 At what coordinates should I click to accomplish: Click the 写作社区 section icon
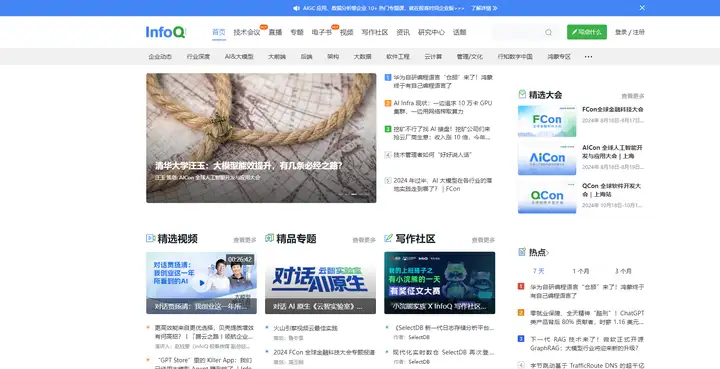[x=388, y=238]
